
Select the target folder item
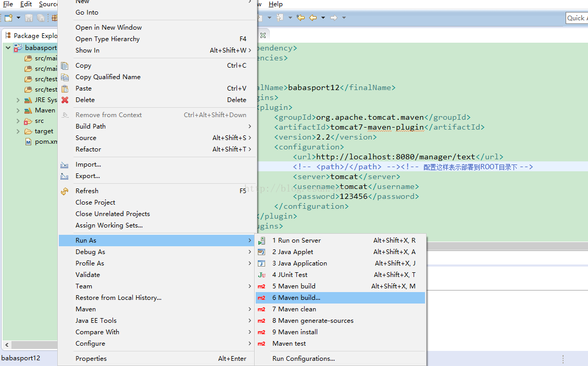coord(39,131)
